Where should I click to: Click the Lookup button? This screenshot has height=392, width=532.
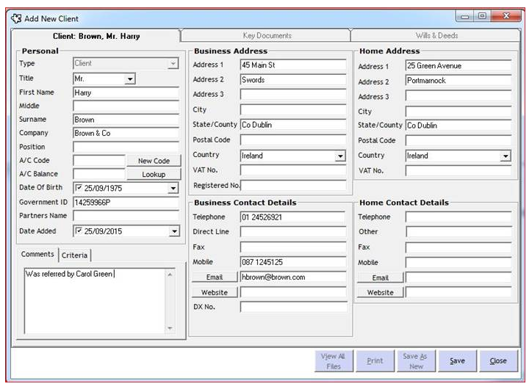pyautogui.click(x=154, y=175)
